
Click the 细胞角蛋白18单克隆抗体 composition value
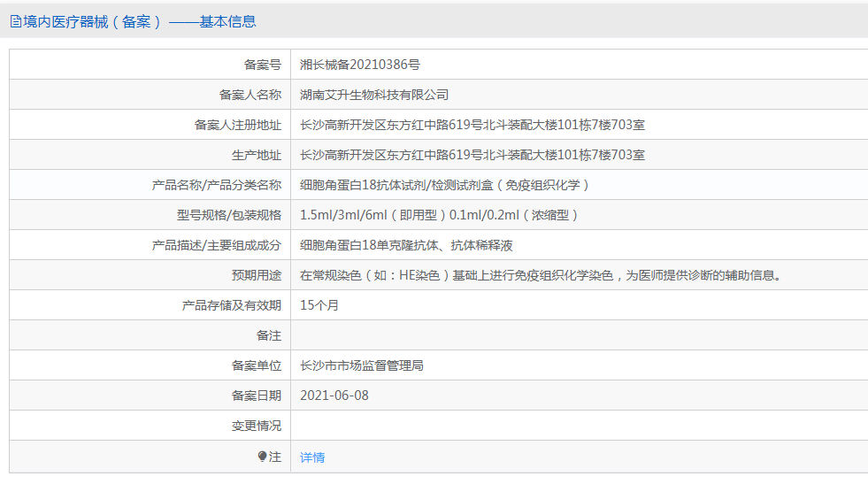[406, 245]
